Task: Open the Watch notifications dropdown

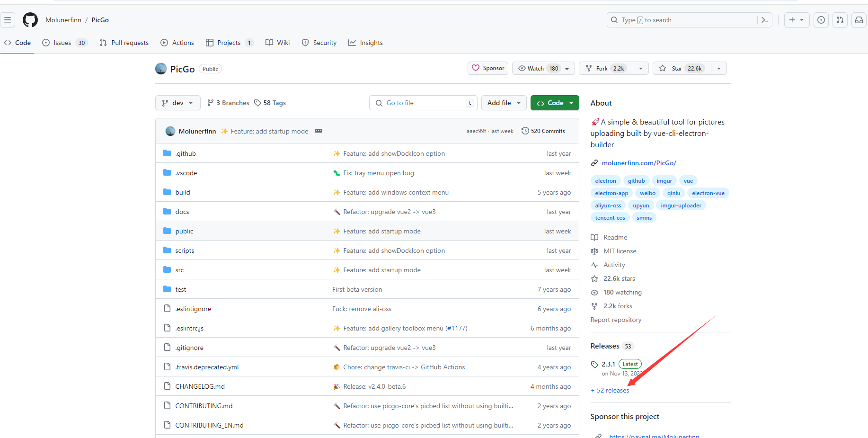Action: pos(544,68)
